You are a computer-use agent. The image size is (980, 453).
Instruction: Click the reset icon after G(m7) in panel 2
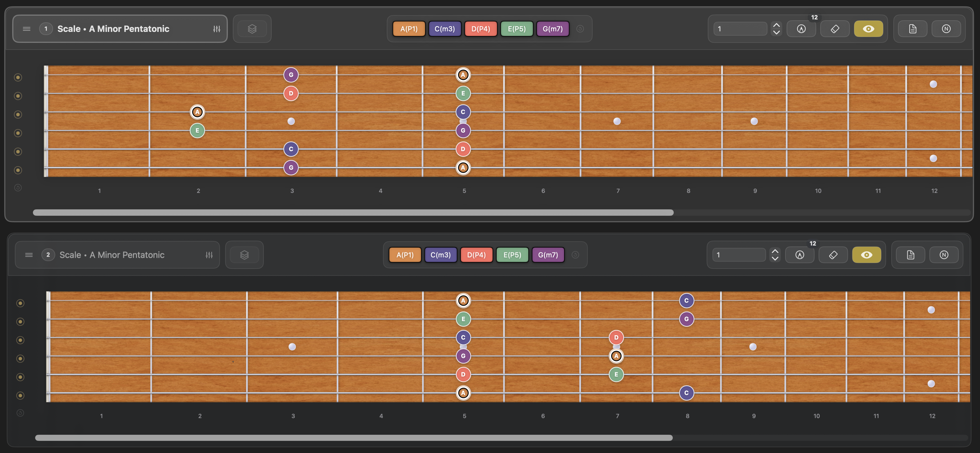(x=576, y=255)
